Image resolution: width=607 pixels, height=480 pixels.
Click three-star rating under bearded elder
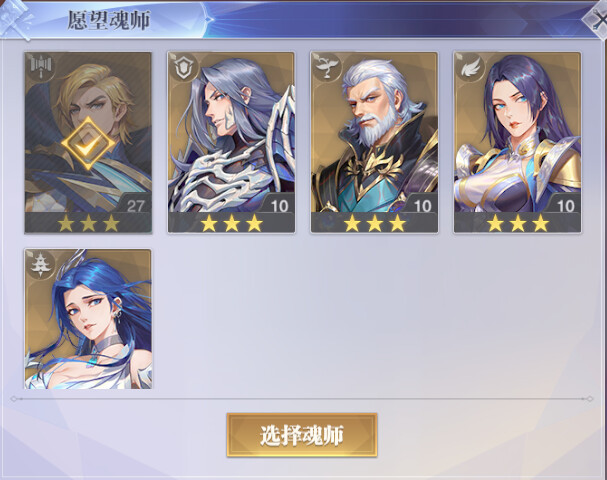coord(375,223)
